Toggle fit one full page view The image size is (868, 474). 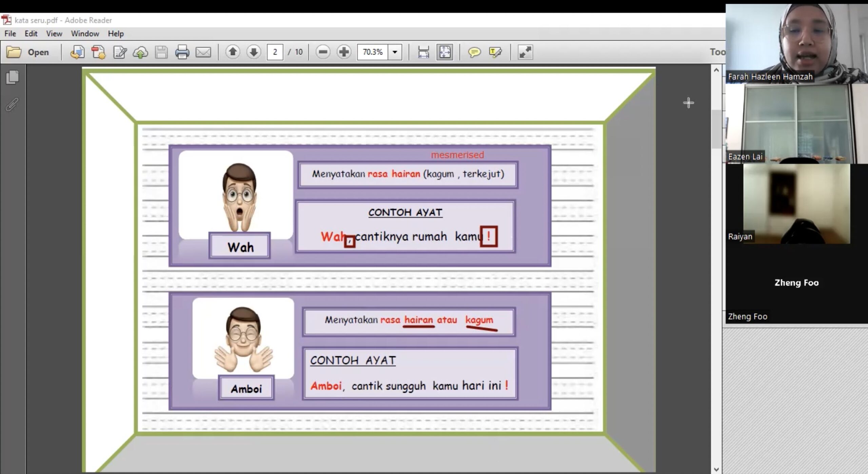point(445,52)
